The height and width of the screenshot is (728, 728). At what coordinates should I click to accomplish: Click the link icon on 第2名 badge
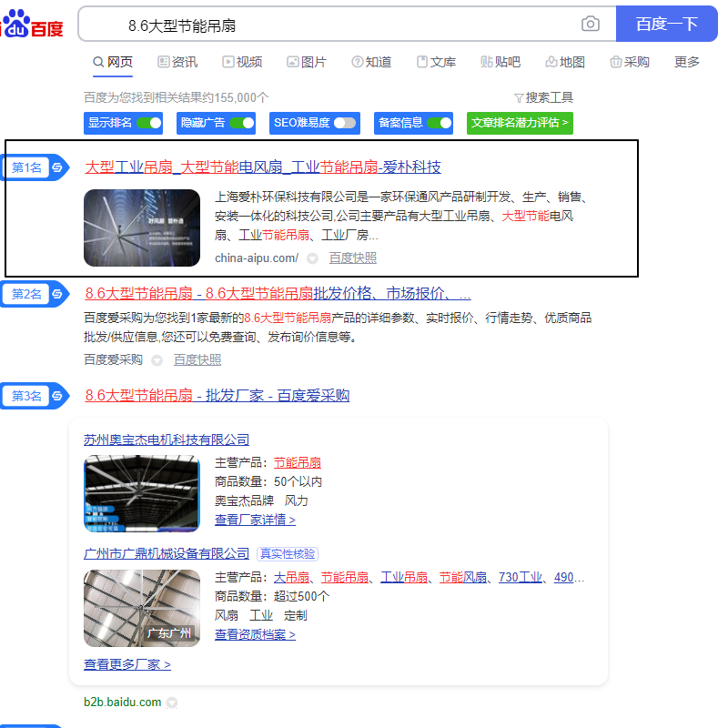click(57, 294)
